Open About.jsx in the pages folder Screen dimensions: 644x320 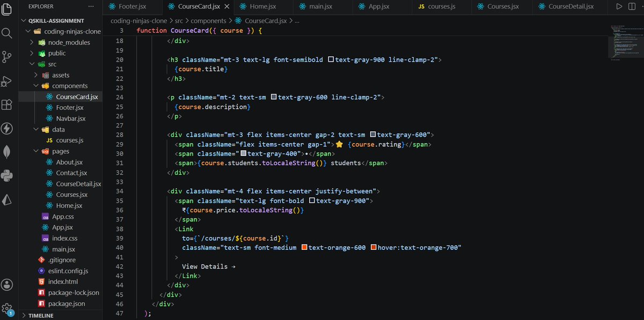pos(69,162)
